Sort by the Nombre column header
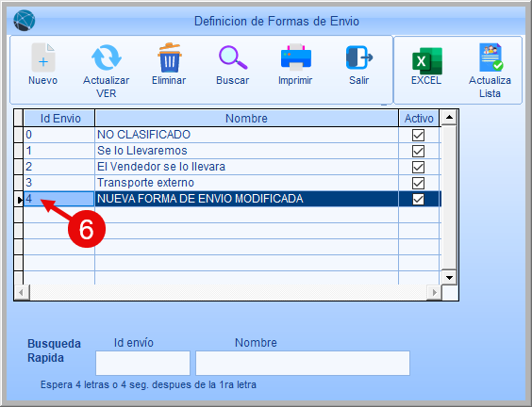Image resolution: width=532 pixels, height=407 pixels. (x=246, y=119)
